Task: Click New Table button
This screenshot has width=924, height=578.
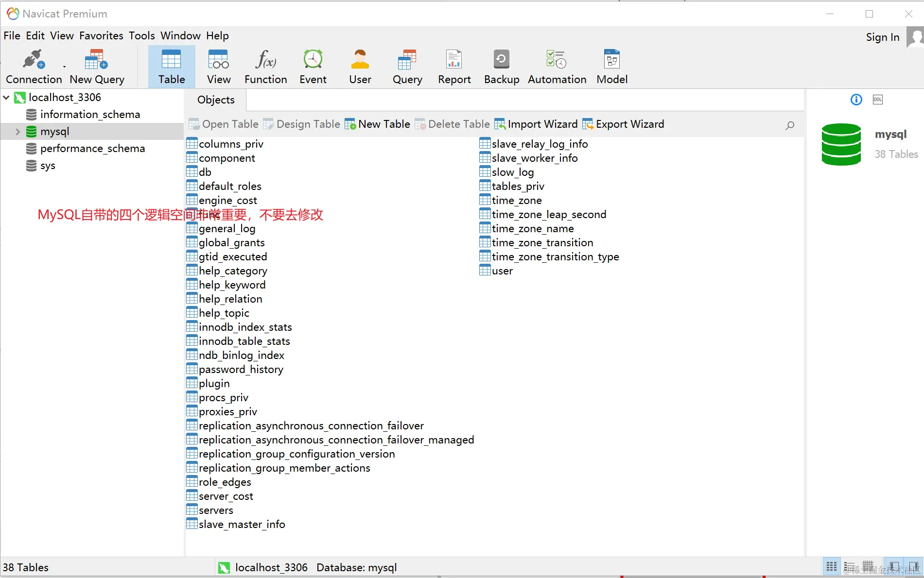Action: click(377, 124)
